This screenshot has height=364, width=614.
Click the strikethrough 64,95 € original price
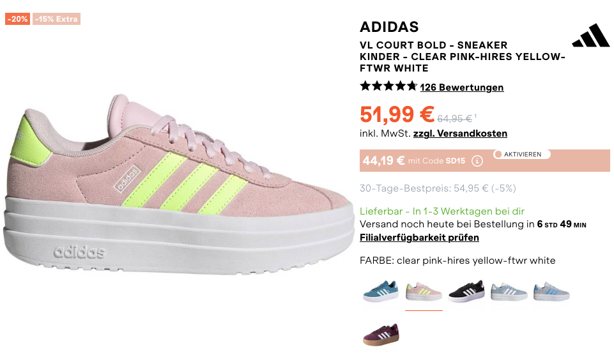(x=455, y=119)
